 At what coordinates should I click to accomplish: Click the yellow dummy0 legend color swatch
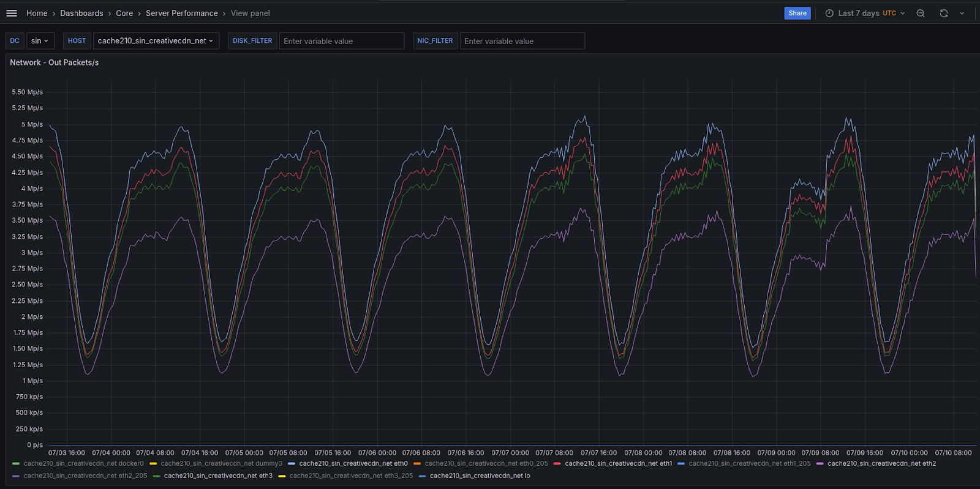(153, 464)
